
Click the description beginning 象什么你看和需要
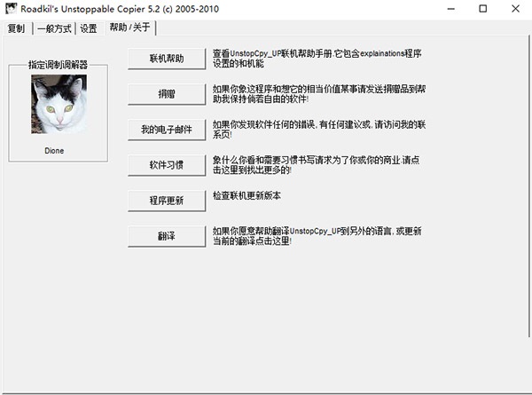coord(317,165)
